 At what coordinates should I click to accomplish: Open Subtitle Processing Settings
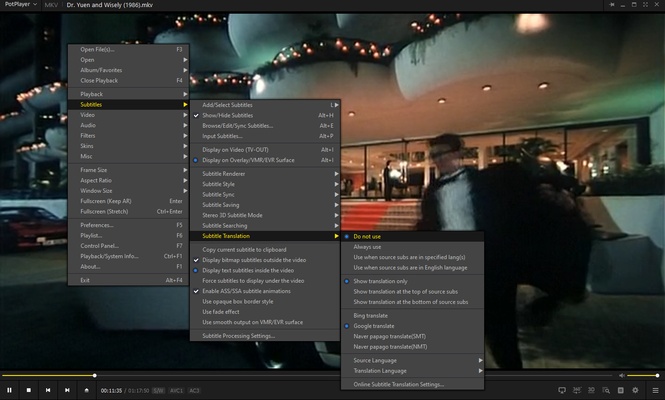[x=265, y=336]
